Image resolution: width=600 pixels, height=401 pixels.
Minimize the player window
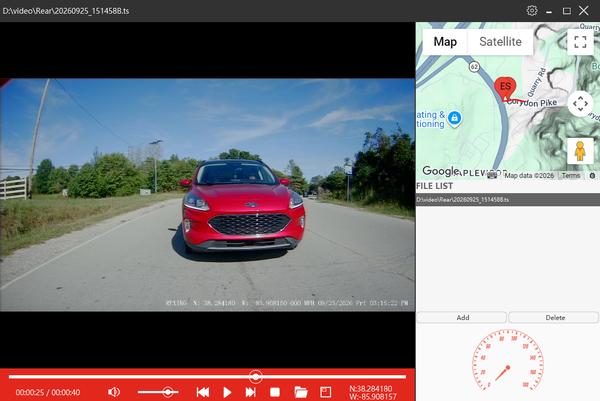point(549,11)
